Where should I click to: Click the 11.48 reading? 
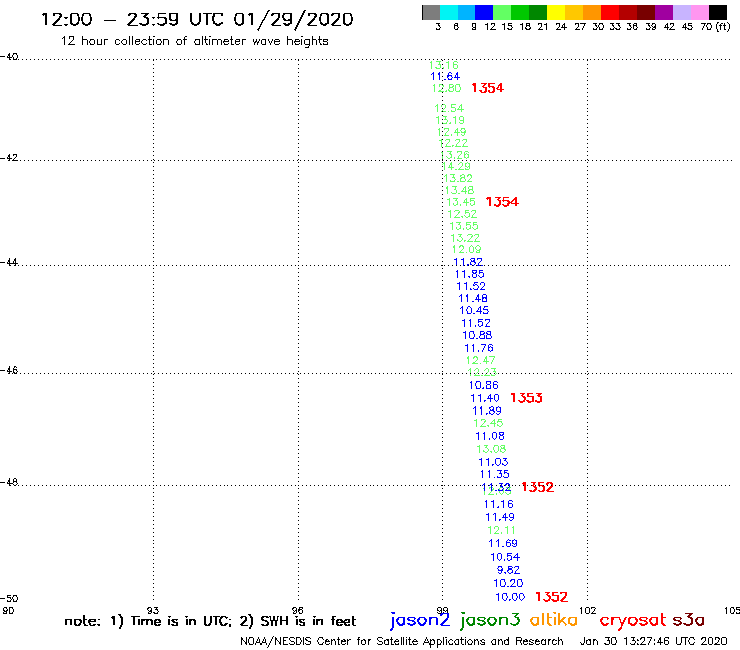472,298
